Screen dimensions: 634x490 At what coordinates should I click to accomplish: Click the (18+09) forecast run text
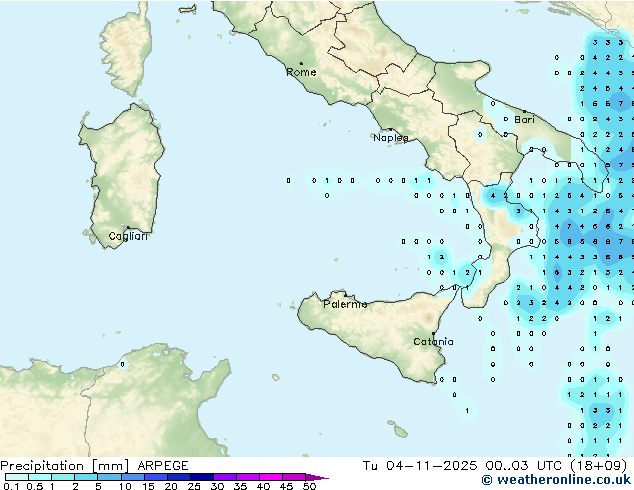pos(598,466)
